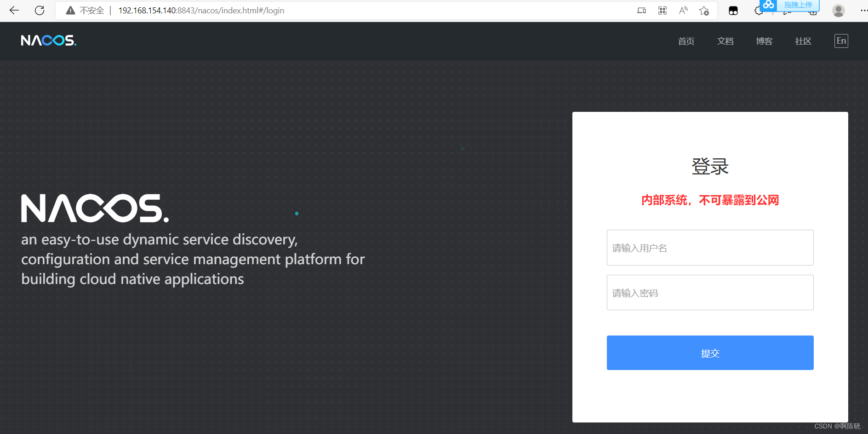The height and width of the screenshot is (434, 868).
Task: Open the QR code apps icon
Action: [x=662, y=11]
